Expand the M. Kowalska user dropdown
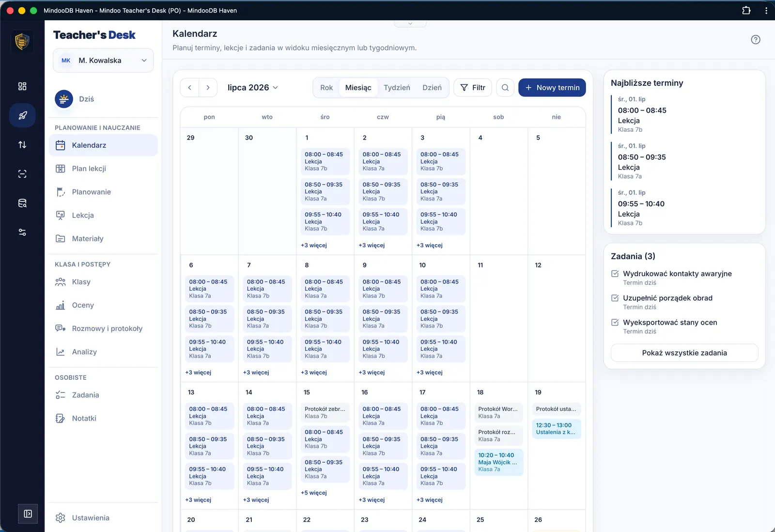 coord(103,61)
